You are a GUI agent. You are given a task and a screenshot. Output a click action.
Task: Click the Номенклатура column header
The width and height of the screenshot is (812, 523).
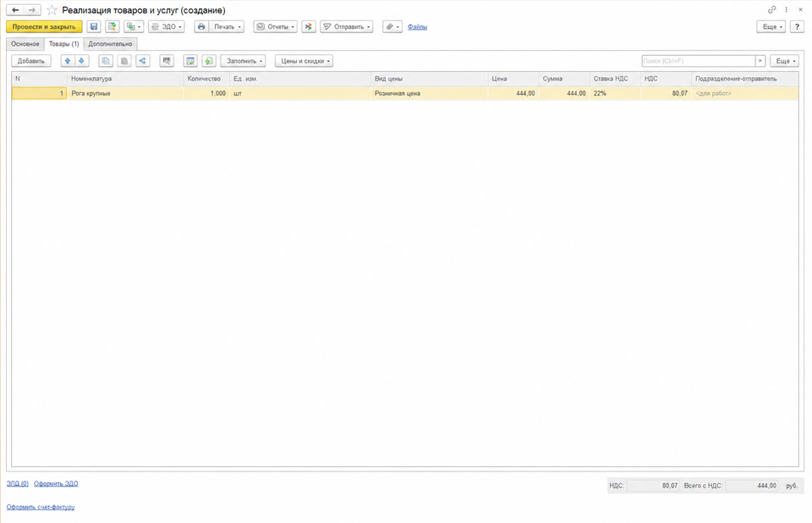125,79
